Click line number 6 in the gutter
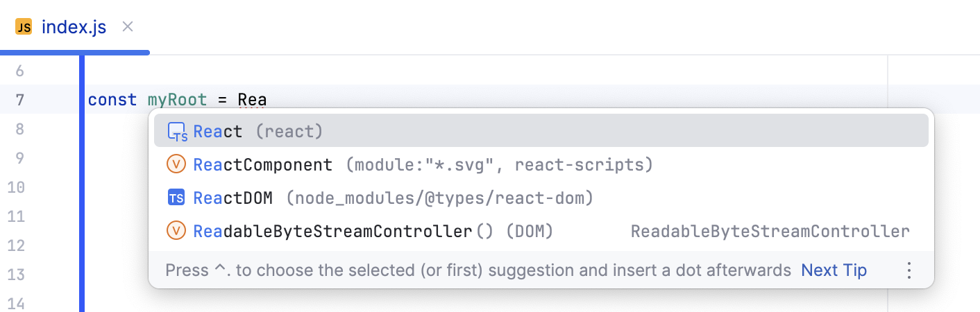This screenshot has height=312, width=980. [x=19, y=71]
